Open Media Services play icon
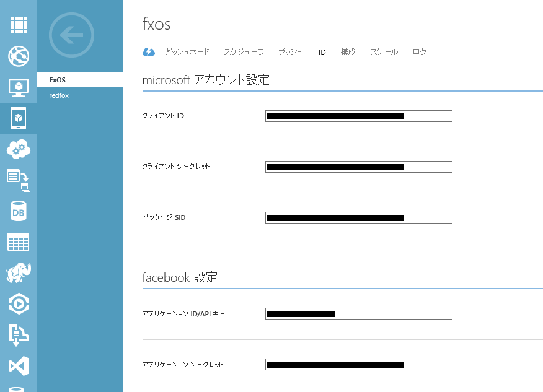Image resolution: width=543 pixels, height=392 pixels. pos(19,303)
